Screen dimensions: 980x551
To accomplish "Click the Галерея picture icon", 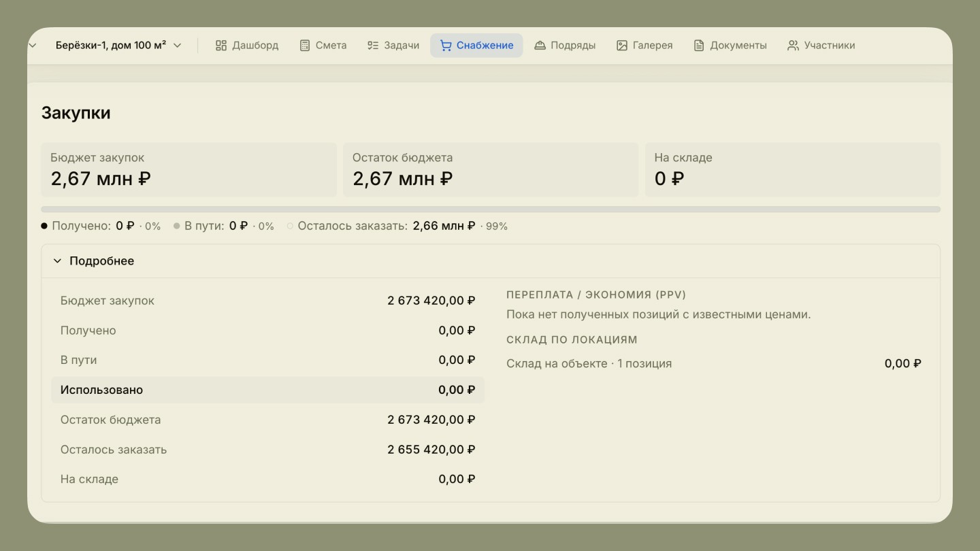I will (622, 46).
